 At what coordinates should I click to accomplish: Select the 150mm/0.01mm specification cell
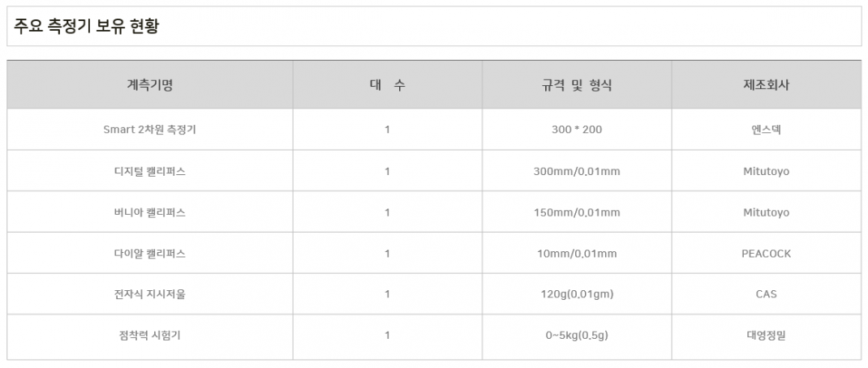point(577,212)
